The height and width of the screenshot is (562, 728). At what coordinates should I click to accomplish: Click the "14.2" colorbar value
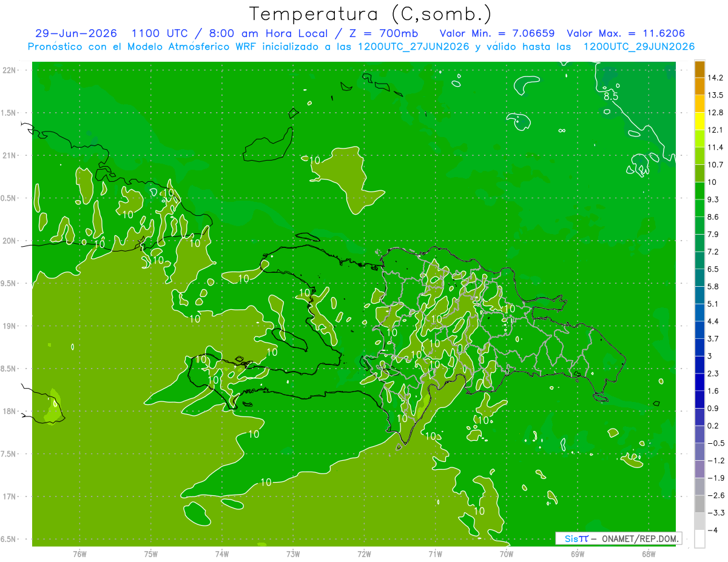(715, 78)
